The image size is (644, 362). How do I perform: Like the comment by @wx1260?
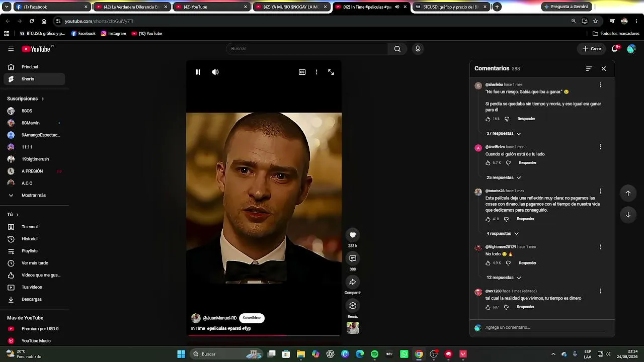click(488, 307)
